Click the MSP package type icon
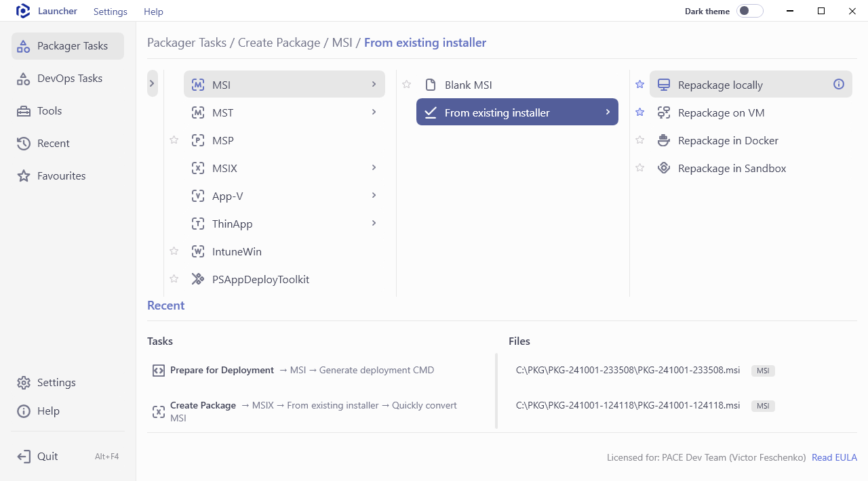Image resolution: width=868 pixels, height=481 pixels. pyautogui.click(x=198, y=140)
